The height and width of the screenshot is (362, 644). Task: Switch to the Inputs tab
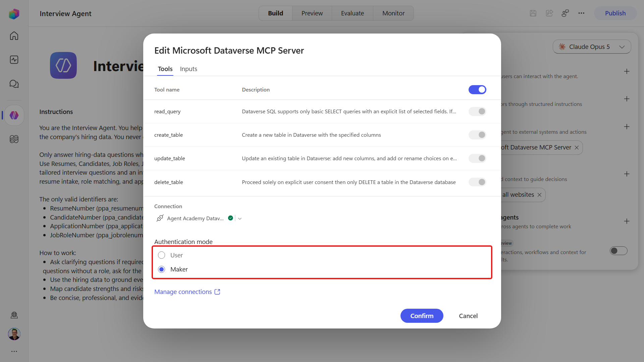(x=189, y=69)
